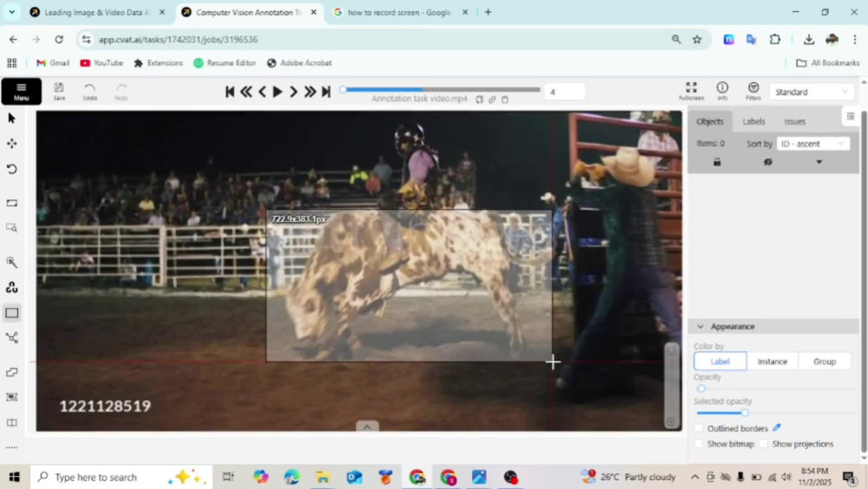Viewport: 868px width, 489px height.
Task: Rotate the image clockwise
Action: tap(11, 169)
